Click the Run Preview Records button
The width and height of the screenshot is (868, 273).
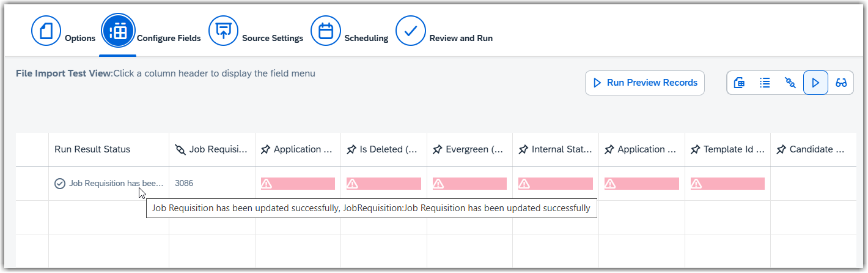[645, 83]
